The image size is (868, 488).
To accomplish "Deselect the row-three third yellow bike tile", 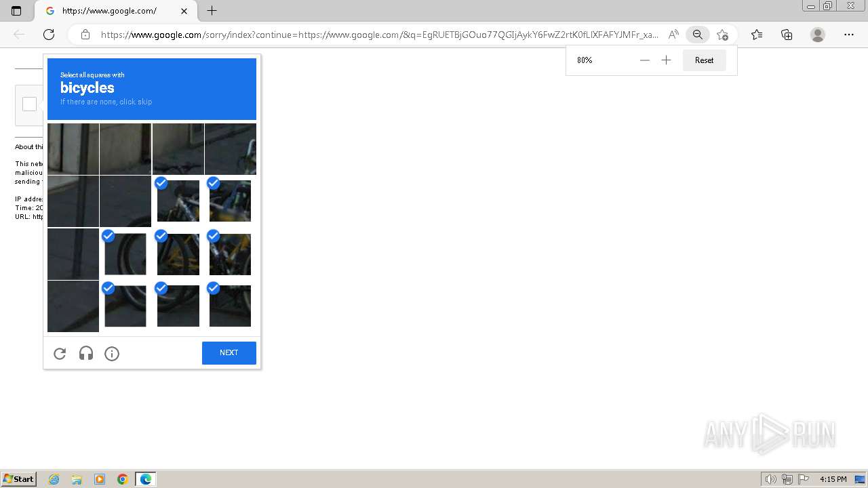I will pos(178,253).
